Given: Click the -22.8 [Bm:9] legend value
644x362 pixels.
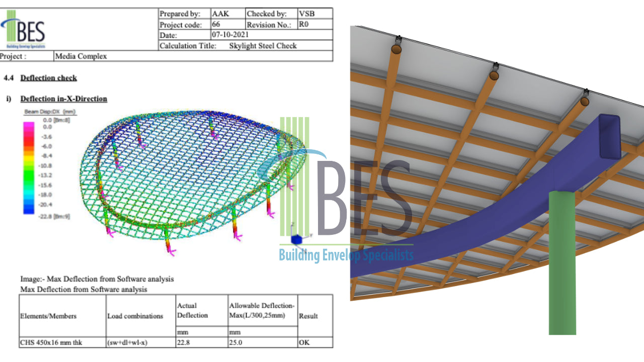Looking at the screenshot, I should [x=55, y=214].
